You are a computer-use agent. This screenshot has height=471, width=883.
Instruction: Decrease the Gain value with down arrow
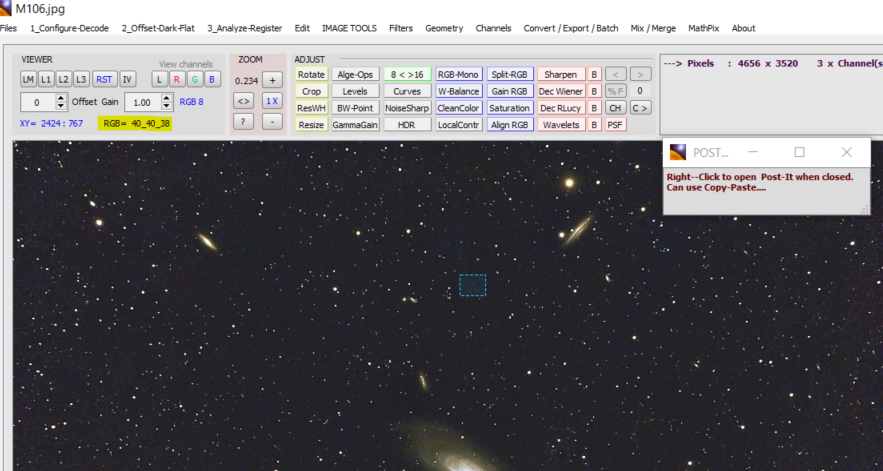coord(166,106)
